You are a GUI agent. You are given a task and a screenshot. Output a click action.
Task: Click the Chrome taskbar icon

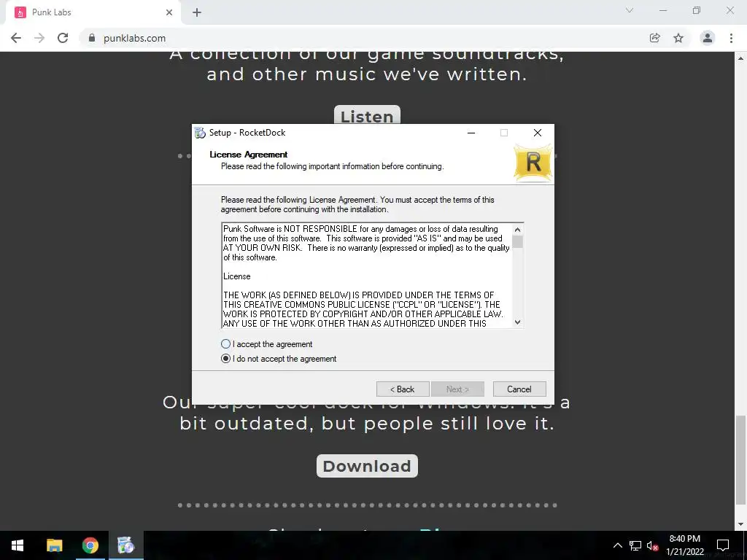pyautogui.click(x=90, y=545)
